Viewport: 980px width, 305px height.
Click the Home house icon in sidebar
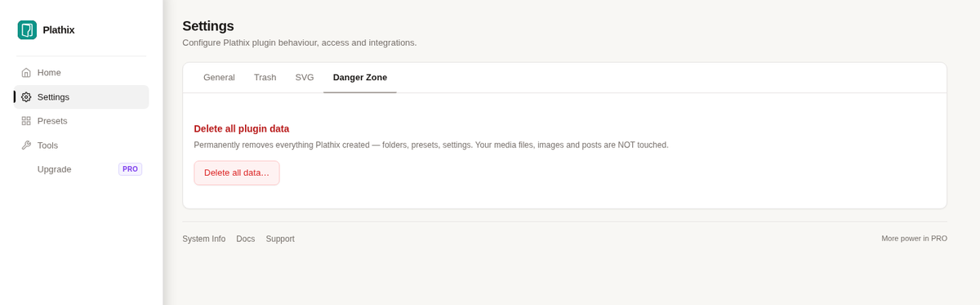tap(26, 73)
